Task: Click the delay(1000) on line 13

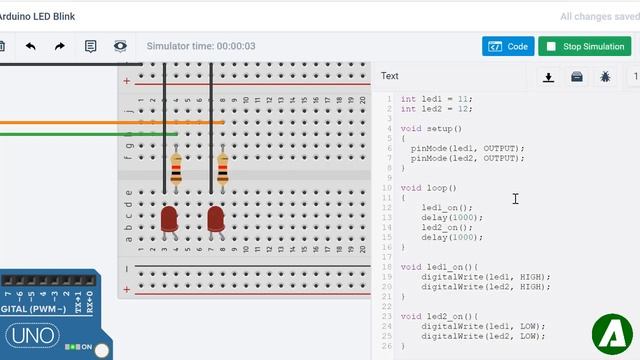Action: (452, 218)
